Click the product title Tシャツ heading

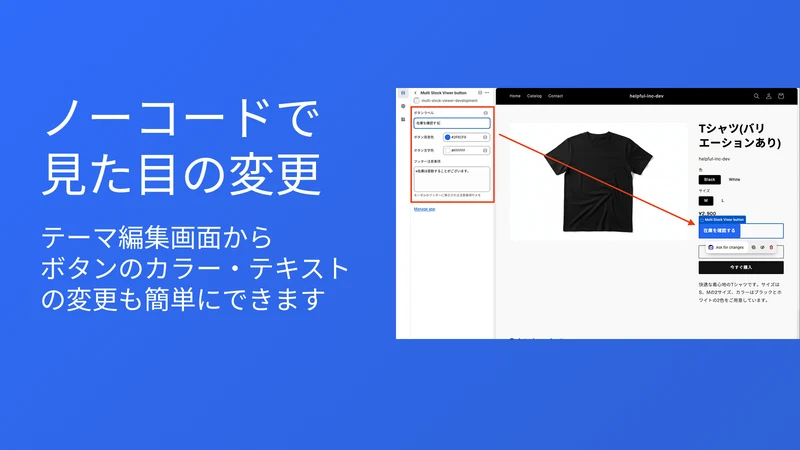(739, 136)
